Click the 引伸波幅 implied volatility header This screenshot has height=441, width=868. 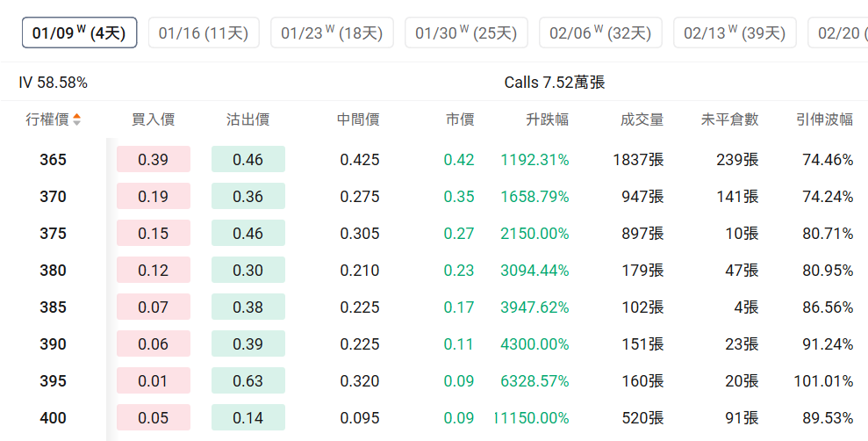tap(824, 119)
